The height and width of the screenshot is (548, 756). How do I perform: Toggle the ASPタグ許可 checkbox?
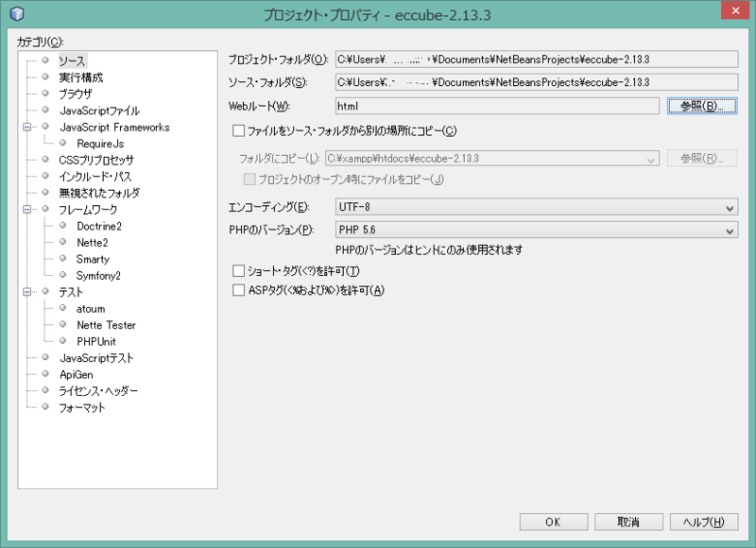coord(238,290)
